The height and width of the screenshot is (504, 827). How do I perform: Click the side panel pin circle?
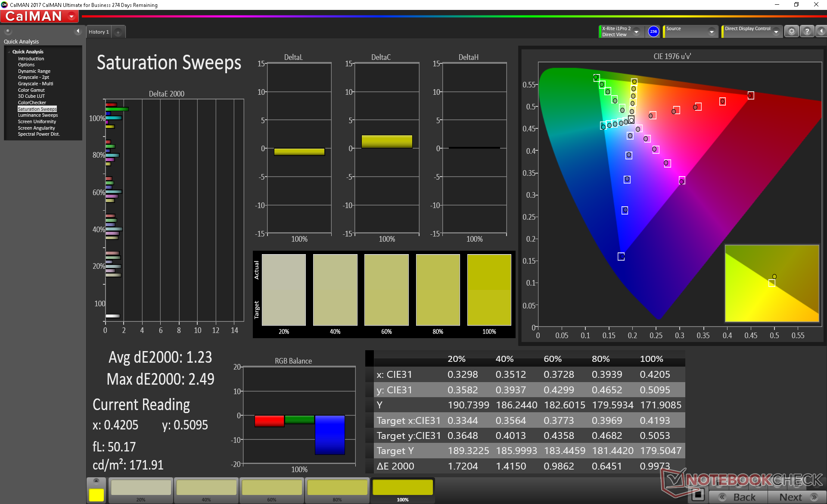(x=8, y=31)
